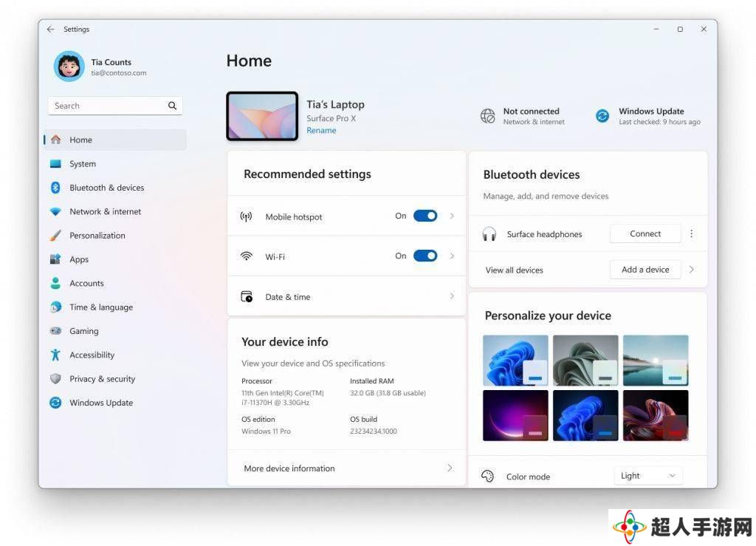Open more options for Surface headphones

[691, 234]
